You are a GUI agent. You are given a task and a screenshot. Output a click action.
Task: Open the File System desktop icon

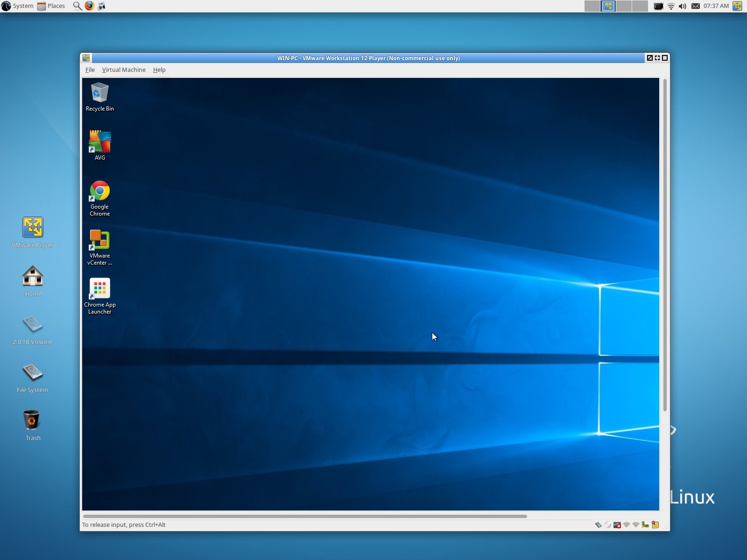point(33,378)
